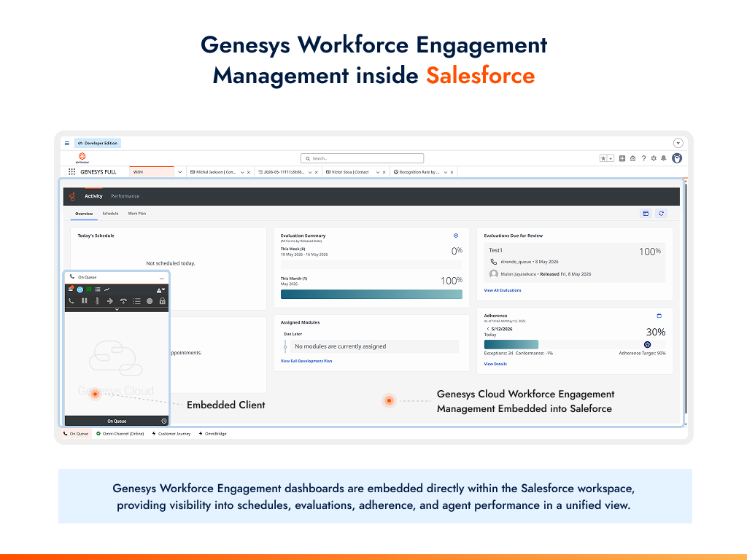Mute microphone in the embedded softphone
The width and height of the screenshot is (747, 560).
pos(97,301)
